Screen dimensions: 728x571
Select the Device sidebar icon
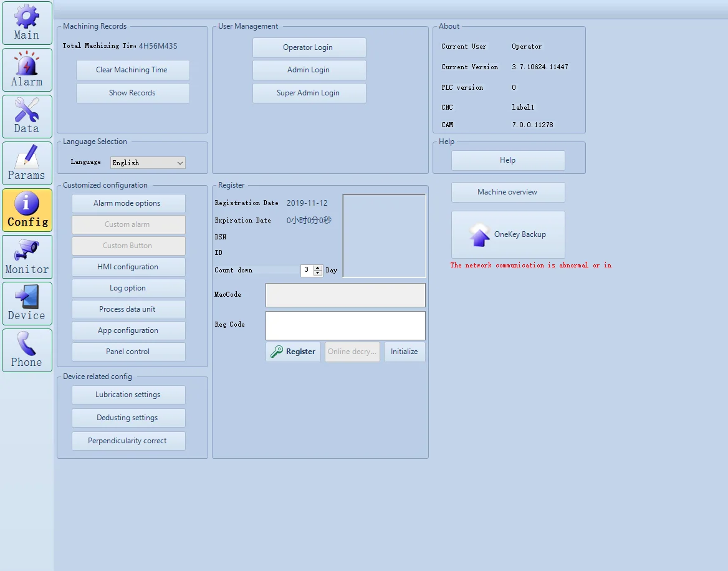click(26, 303)
